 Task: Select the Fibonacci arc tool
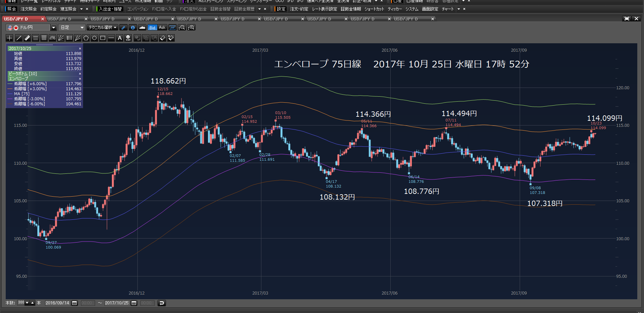pyautogui.click(x=52, y=38)
